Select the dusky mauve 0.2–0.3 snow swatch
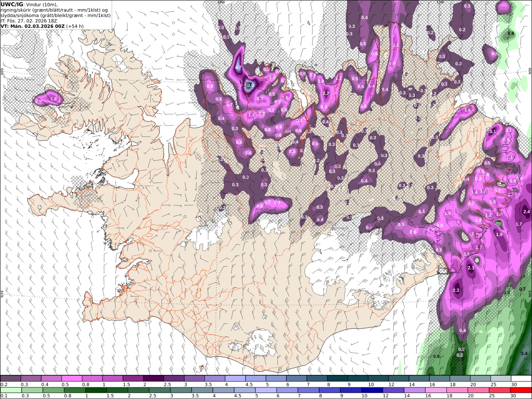Viewport: 532px width, 399px height. [x=10, y=379]
